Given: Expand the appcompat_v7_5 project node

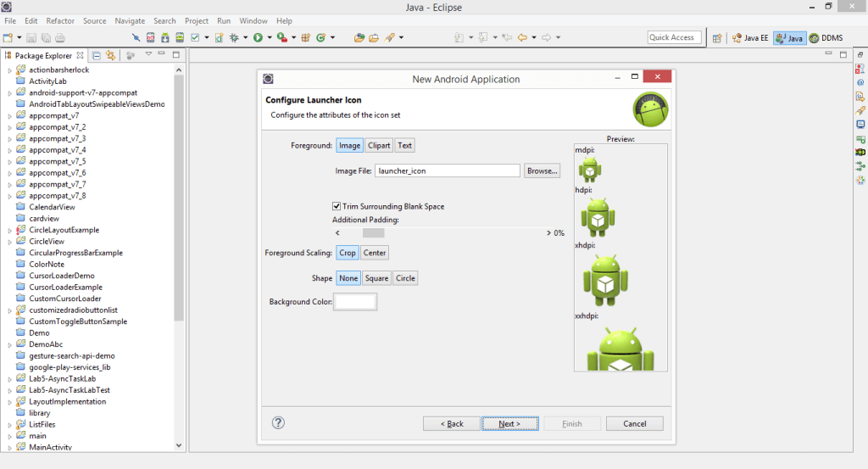Looking at the screenshot, I should click(x=9, y=162).
